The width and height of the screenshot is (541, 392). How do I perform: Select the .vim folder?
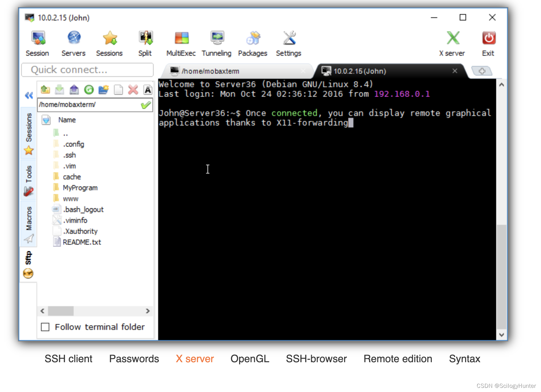click(69, 166)
